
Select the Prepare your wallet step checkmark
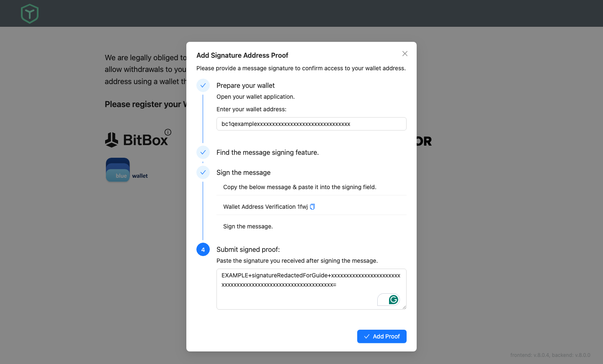pyautogui.click(x=203, y=85)
